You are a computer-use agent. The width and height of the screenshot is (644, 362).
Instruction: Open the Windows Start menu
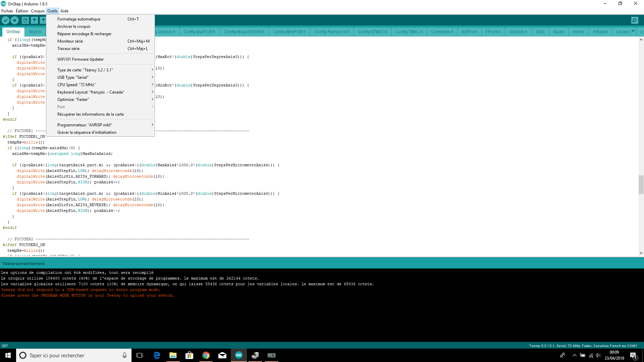[8, 355]
